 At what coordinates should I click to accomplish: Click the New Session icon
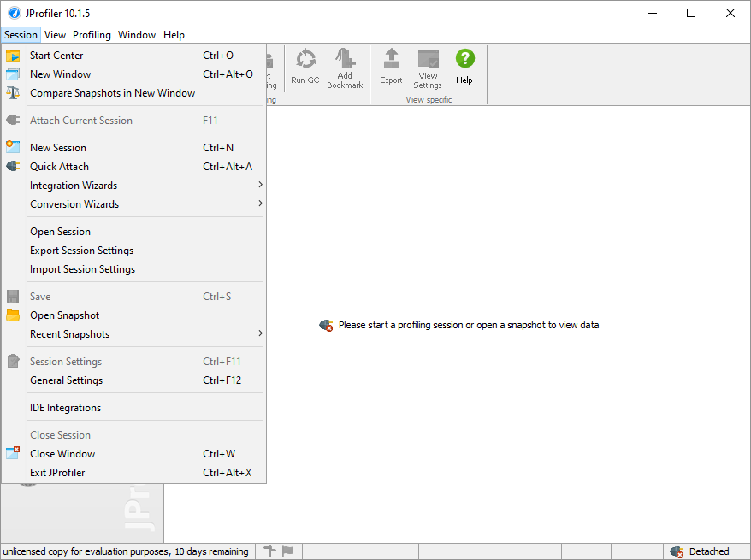pyautogui.click(x=13, y=147)
